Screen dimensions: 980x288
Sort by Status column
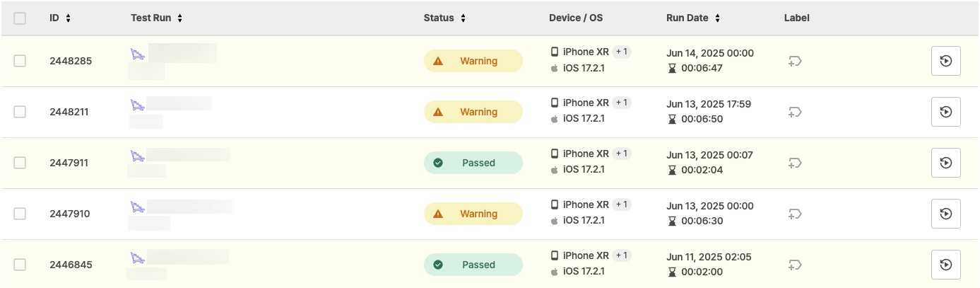click(x=444, y=18)
